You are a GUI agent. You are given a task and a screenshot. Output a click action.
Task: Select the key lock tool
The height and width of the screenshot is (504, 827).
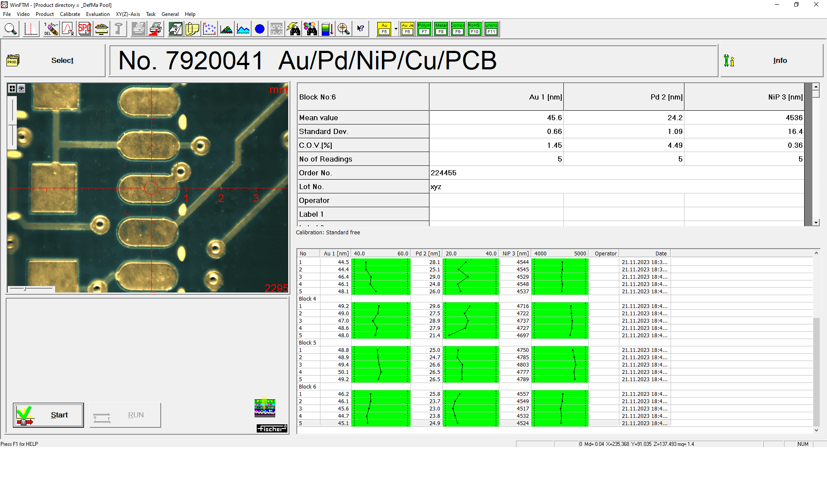click(x=118, y=29)
